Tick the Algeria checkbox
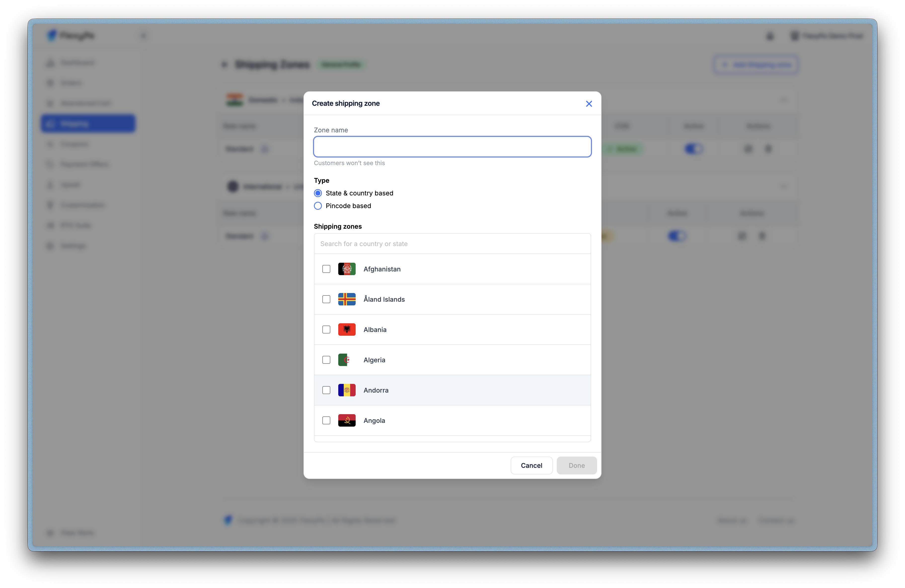The image size is (905, 588). point(326,360)
